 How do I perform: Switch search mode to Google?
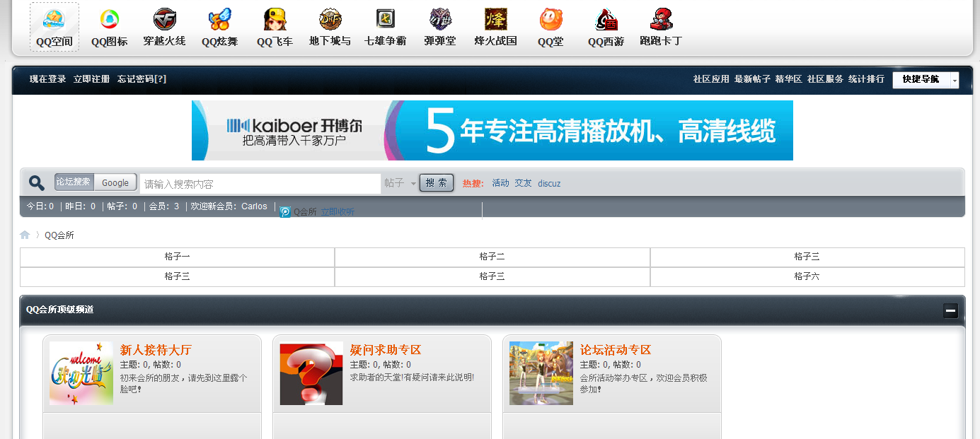click(115, 182)
